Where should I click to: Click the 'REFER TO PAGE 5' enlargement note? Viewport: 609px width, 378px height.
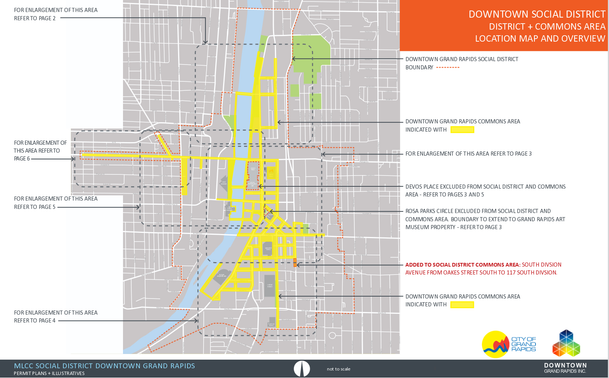click(56, 202)
